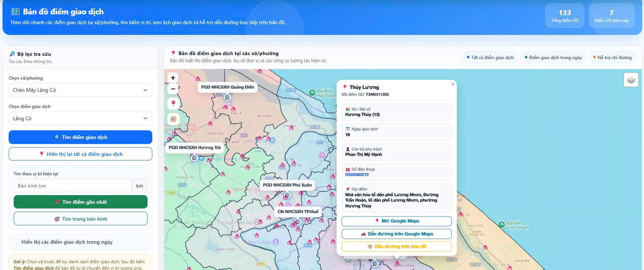Open Mở Google Maps from popup
The image size is (644, 270).
396,221
